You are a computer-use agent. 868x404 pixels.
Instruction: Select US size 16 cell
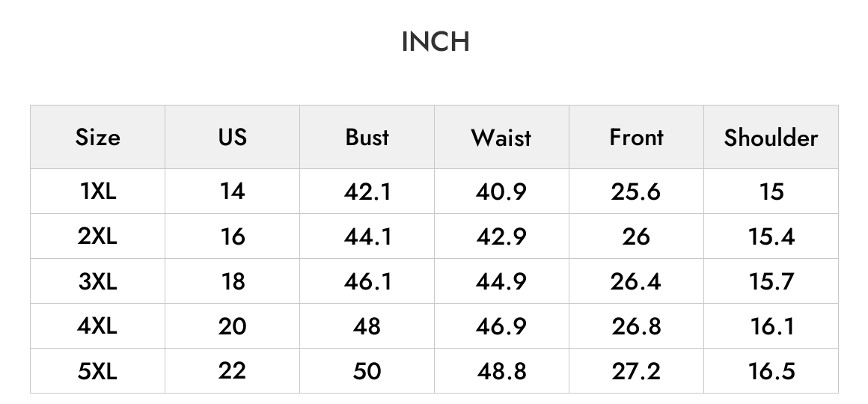pyautogui.click(x=233, y=236)
